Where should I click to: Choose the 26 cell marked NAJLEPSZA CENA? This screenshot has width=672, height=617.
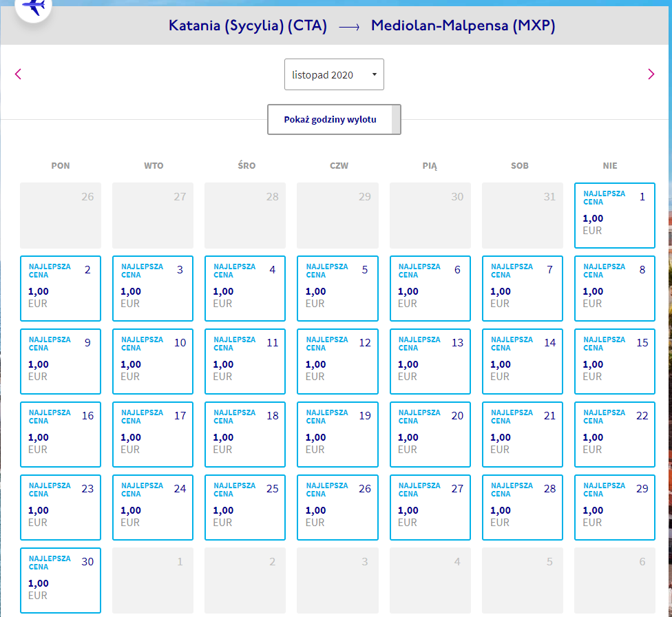(337, 508)
